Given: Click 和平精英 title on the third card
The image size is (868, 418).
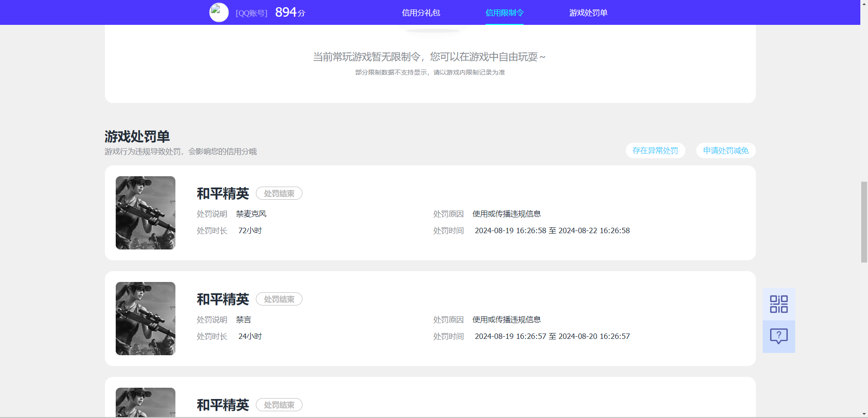Looking at the screenshot, I should click(223, 405).
